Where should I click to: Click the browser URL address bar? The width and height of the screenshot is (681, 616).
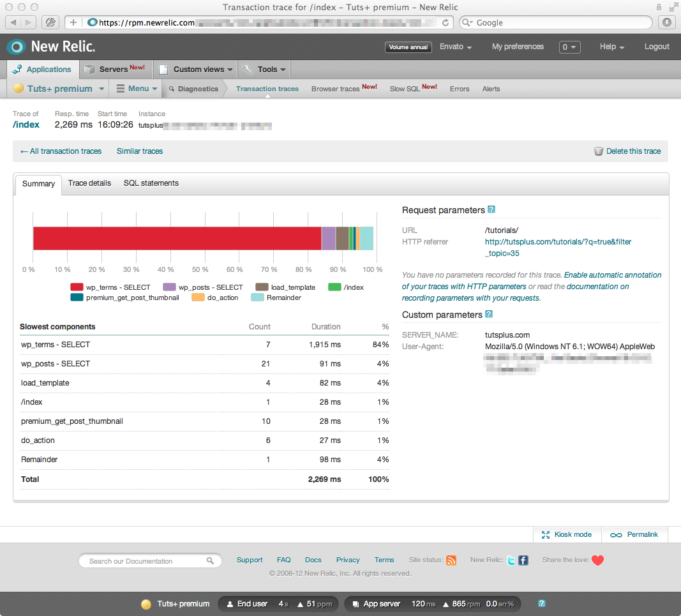[258, 22]
